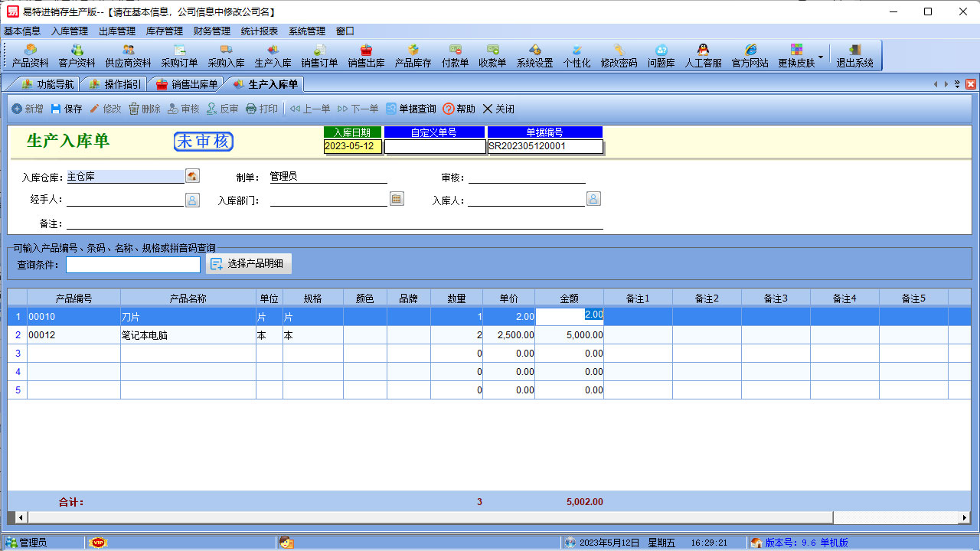The width and height of the screenshot is (980, 551).
Task: Click the 单据查询 button
Action: click(411, 109)
